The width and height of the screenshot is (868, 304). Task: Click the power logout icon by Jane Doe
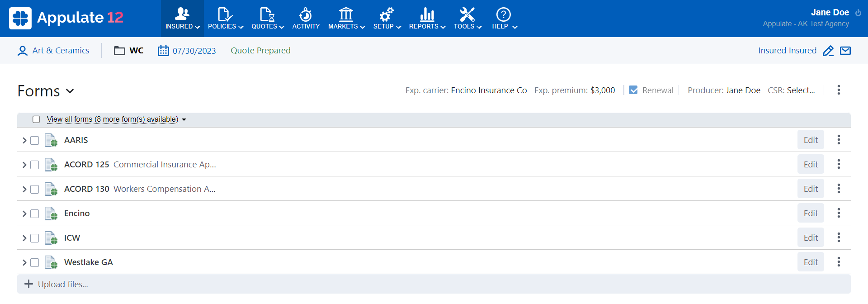[858, 13]
